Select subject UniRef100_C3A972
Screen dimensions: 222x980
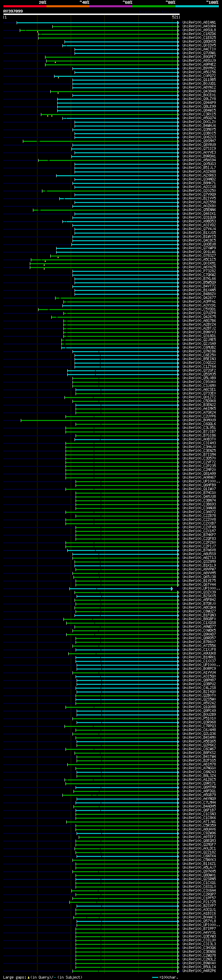pyautogui.click(x=199, y=512)
